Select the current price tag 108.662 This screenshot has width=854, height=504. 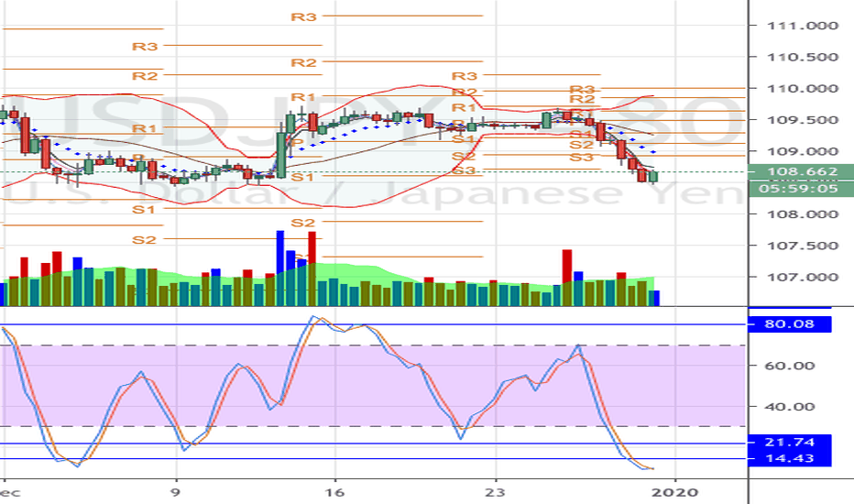coord(801,171)
